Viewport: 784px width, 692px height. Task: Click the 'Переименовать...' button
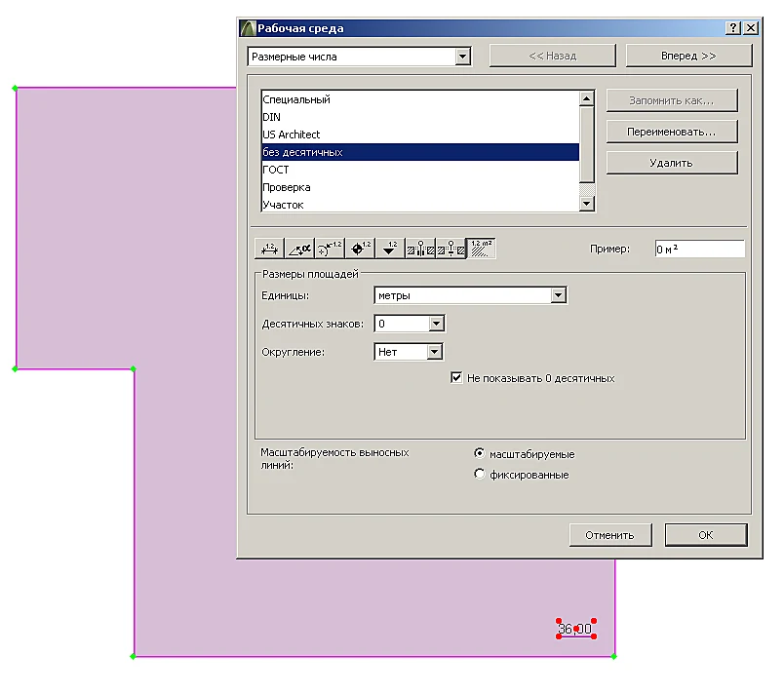coord(672,132)
